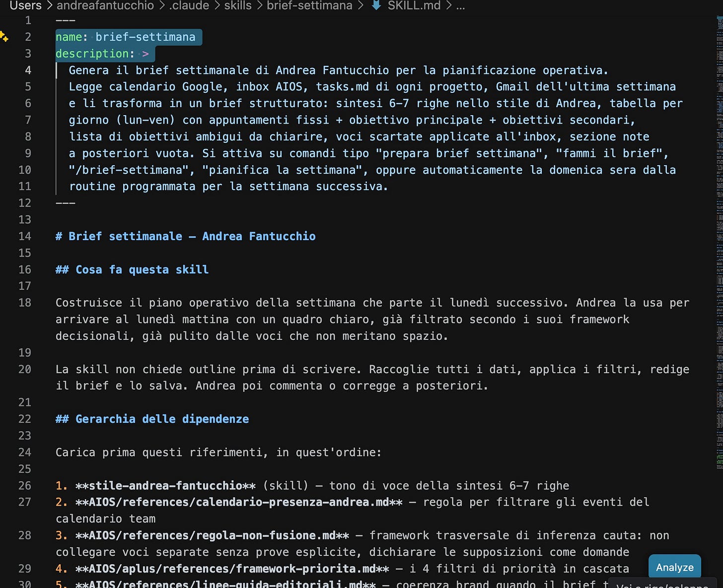Click 'tono di voce della sintesi' text
Image resolution: width=723 pixels, height=588 pixels.
pos(416,485)
